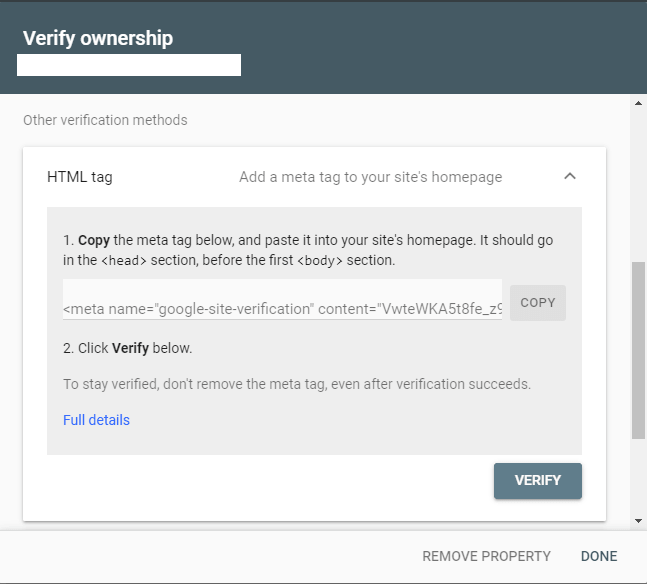Click the scrollbar up arrow
Screen dimensions: 647x584
pyautogui.click(x=638, y=103)
